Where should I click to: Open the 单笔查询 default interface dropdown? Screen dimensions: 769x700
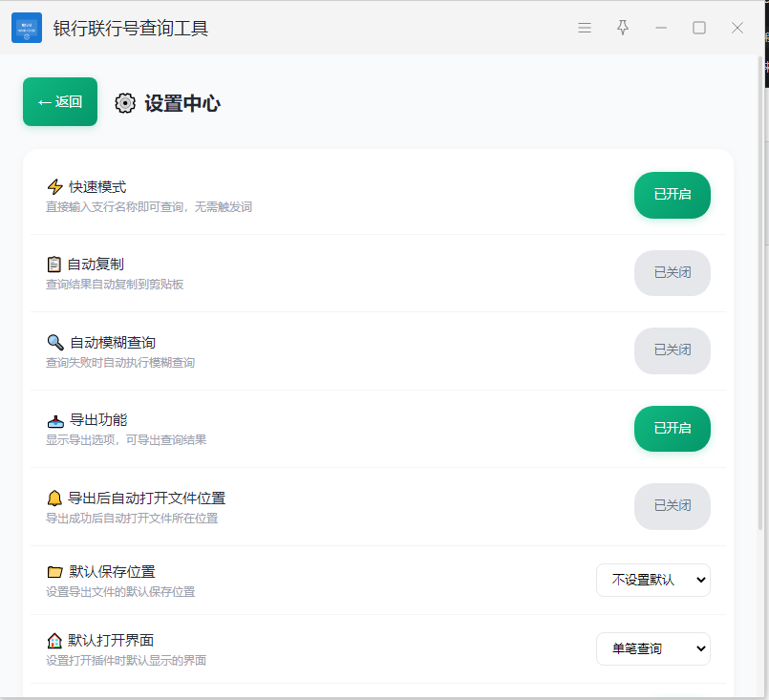click(x=652, y=648)
